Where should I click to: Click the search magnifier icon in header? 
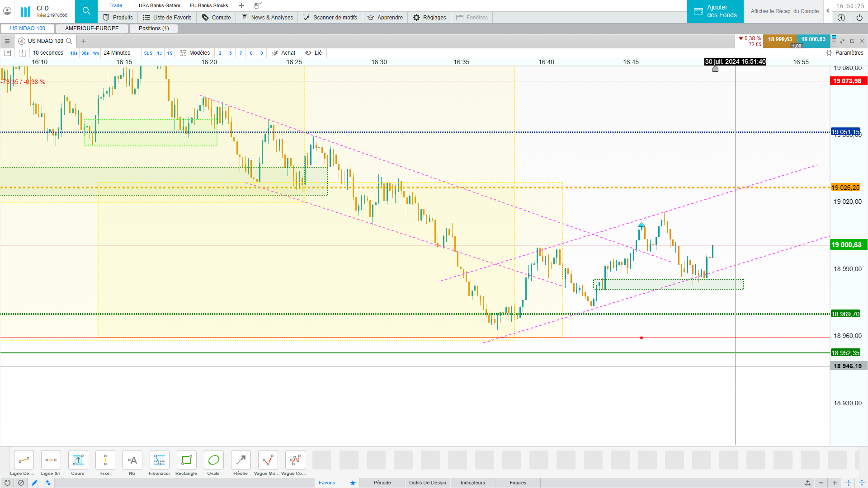86,11
